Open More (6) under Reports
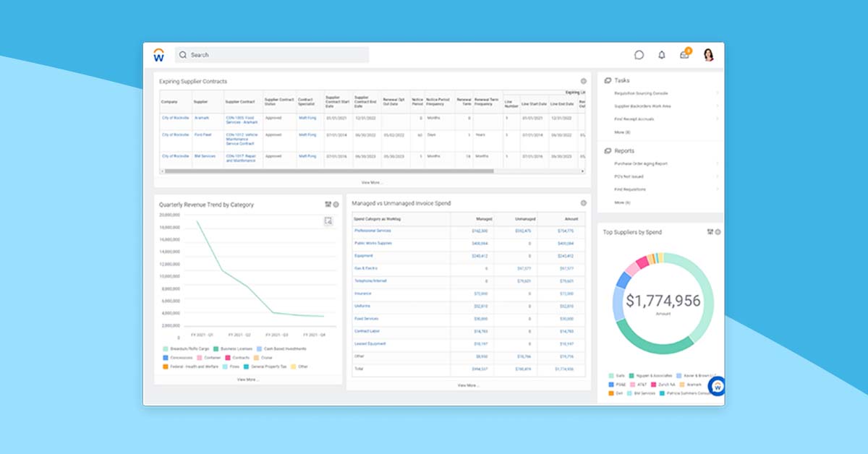The image size is (868, 454). point(624,202)
